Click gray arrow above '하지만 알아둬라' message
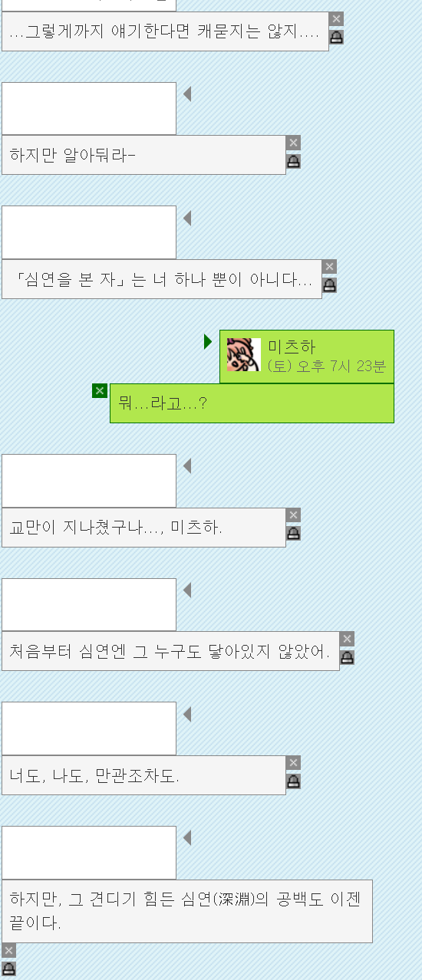The image size is (422, 980). [186, 94]
